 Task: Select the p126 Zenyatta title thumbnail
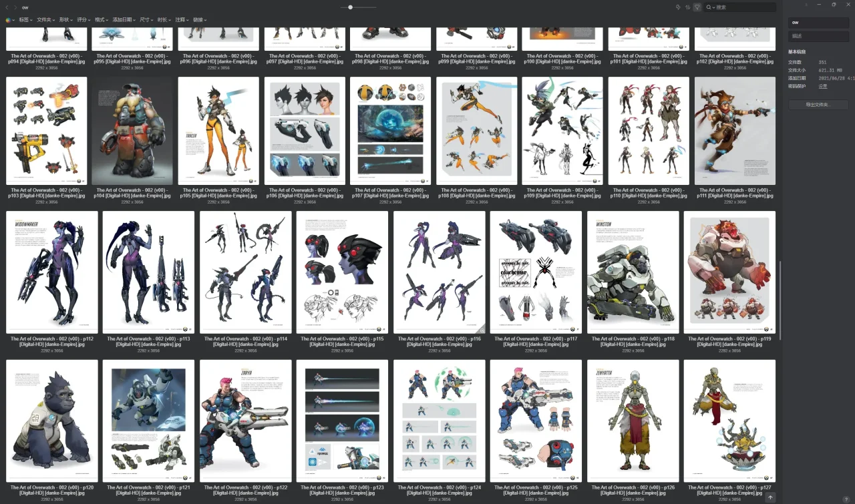[633, 421]
